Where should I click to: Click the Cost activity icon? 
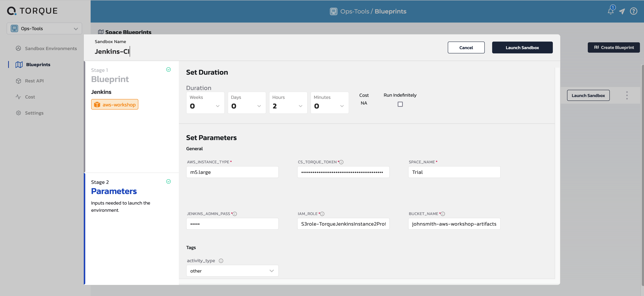click(x=18, y=97)
